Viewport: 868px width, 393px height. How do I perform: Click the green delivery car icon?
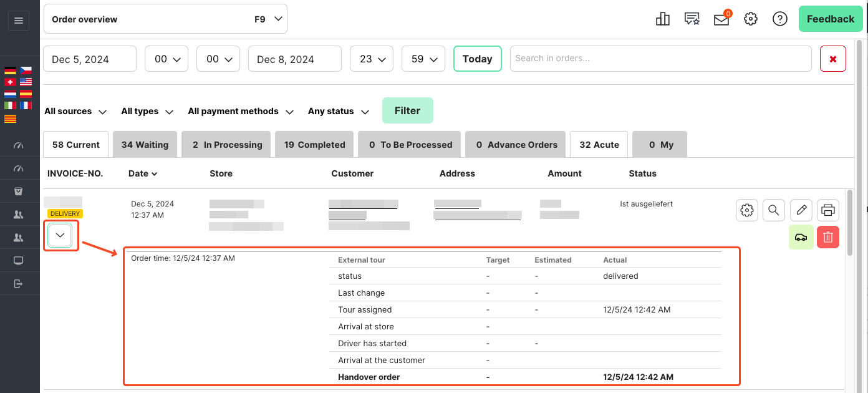tap(801, 237)
